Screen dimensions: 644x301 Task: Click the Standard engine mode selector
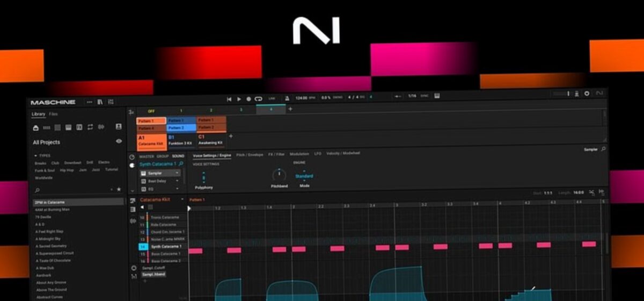tap(304, 176)
